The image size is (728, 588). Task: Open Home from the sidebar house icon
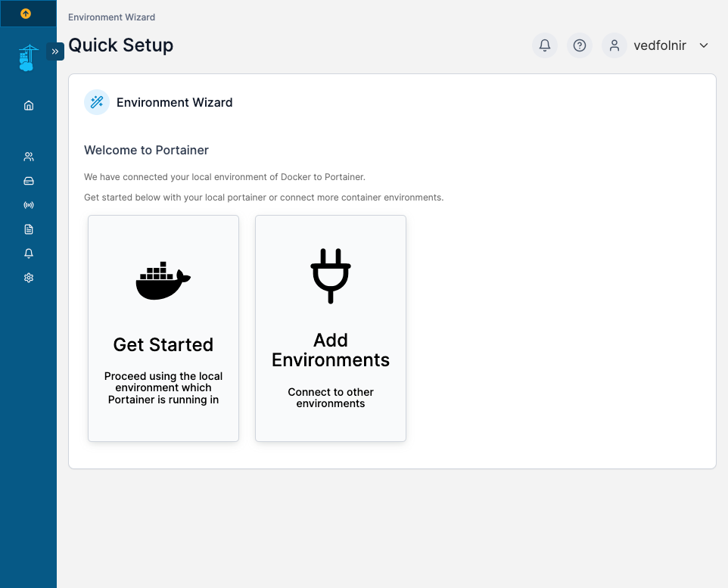[x=29, y=105]
